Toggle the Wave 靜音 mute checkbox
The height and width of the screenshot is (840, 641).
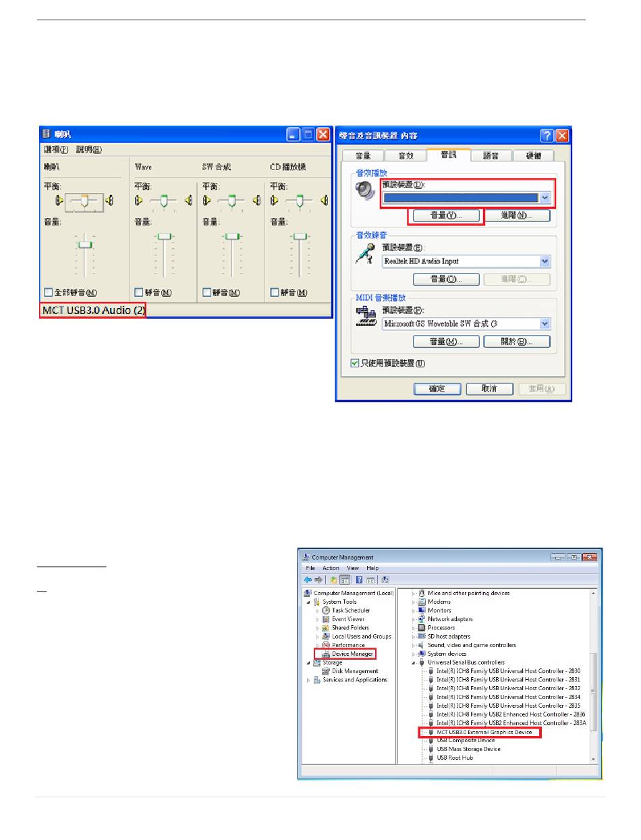click(139, 292)
